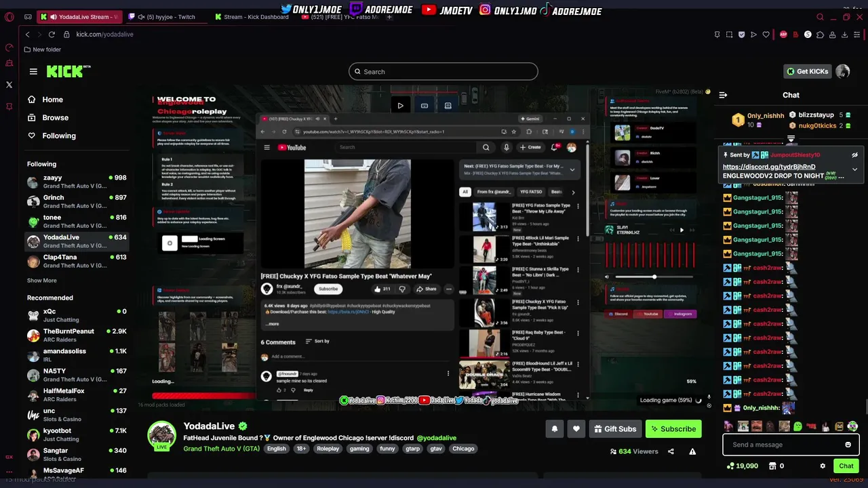Unmute the hyyjoe Twitch tab audio
Screen dimensions: 868x488
point(141,17)
